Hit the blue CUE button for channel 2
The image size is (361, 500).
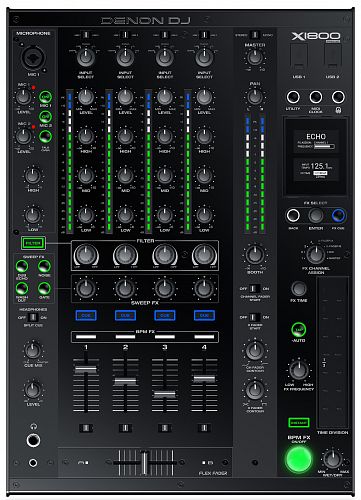click(125, 315)
